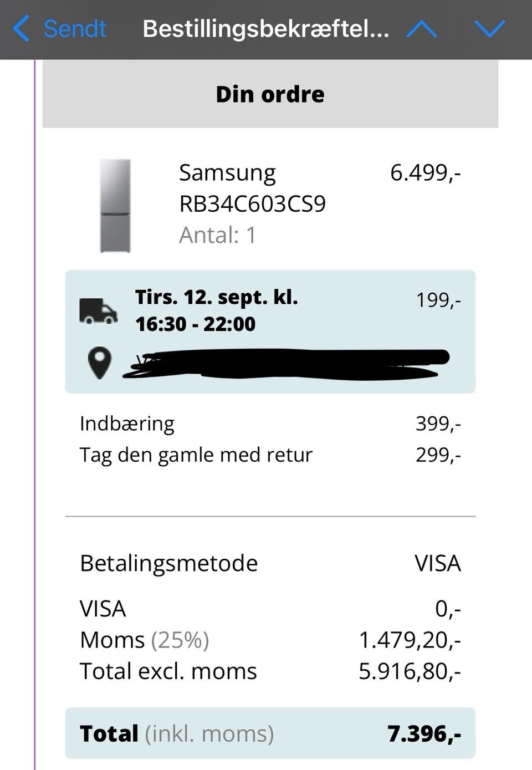The image size is (532, 770).
Task: Tap the back chevron arrow
Action: pyautogui.click(x=21, y=29)
